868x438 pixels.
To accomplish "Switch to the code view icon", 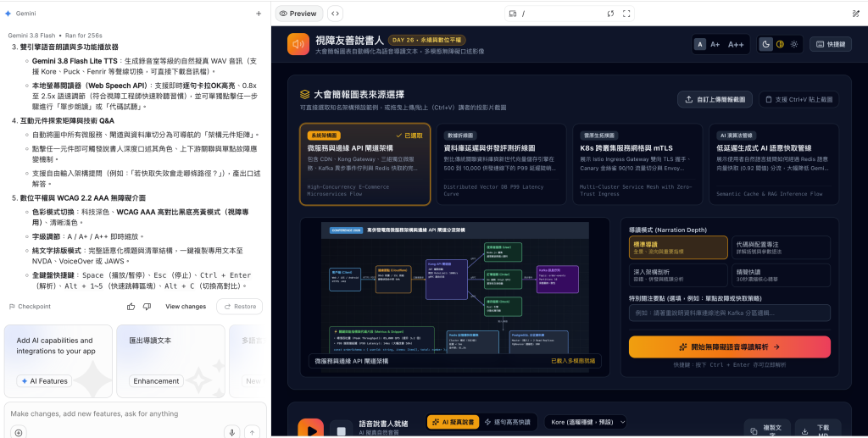I will (335, 14).
